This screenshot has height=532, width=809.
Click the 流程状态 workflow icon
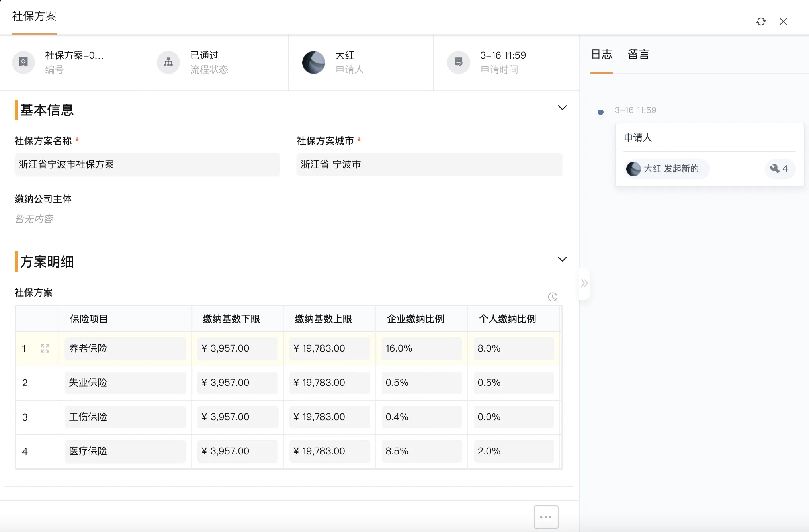(x=168, y=62)
